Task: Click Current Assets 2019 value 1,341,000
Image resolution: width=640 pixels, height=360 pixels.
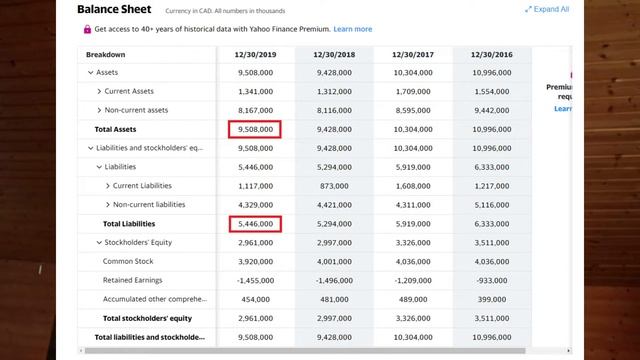Action: (256, 91)
